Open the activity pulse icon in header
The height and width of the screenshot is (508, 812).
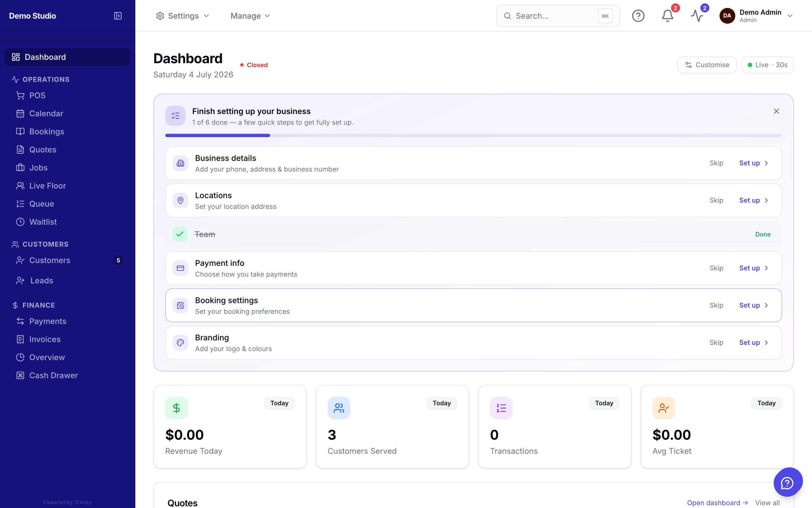click(x=697, y=16)
